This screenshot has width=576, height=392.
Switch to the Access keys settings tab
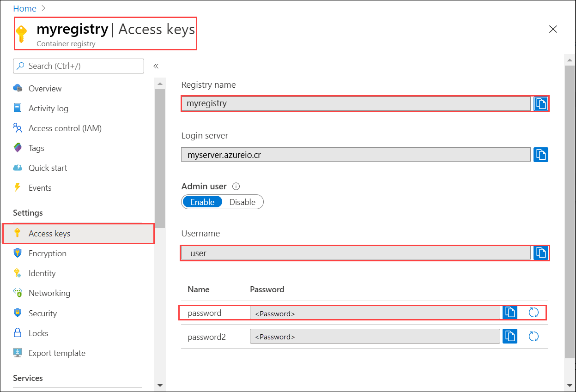coord(50,233)
